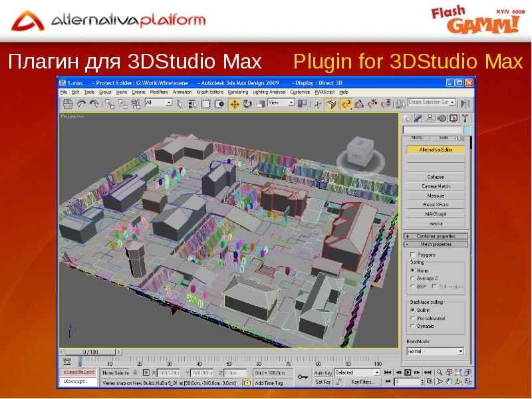
Task: Toggle the Auto Key button
Action: tap(323, 372)
